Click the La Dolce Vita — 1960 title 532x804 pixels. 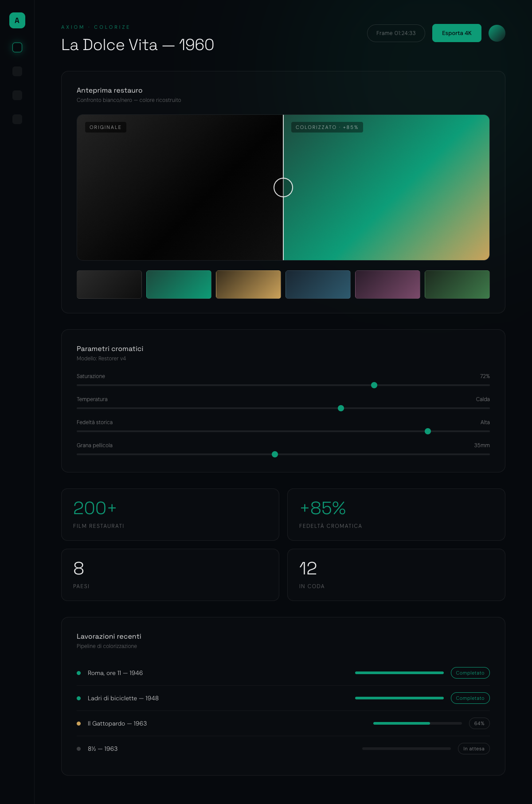click(x=138, y=45)
